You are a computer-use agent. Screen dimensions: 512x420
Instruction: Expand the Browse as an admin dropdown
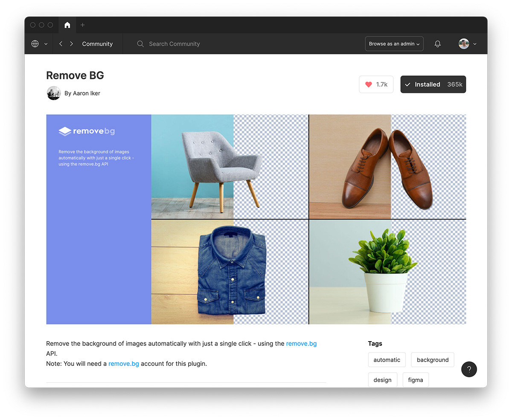click(x=394, y=44)
